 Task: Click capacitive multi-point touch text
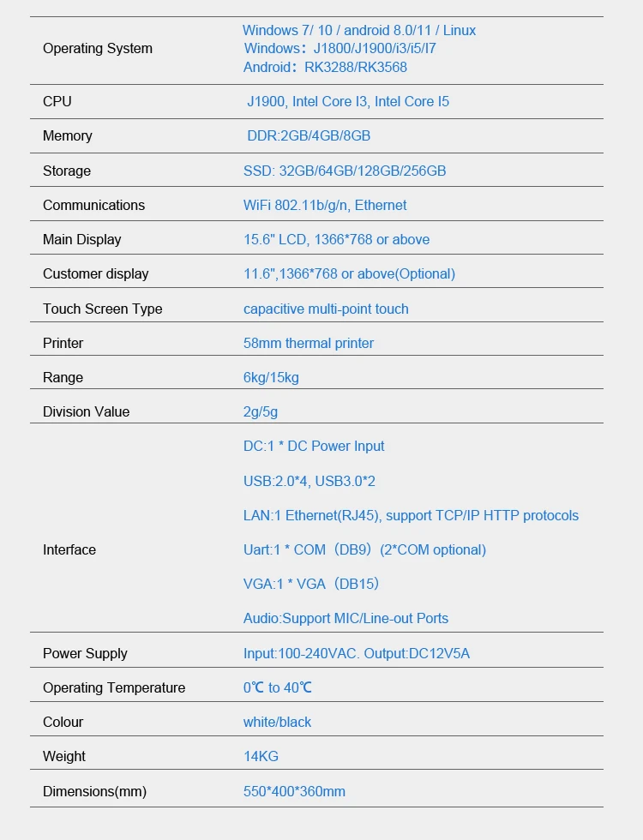coord(326,309)
